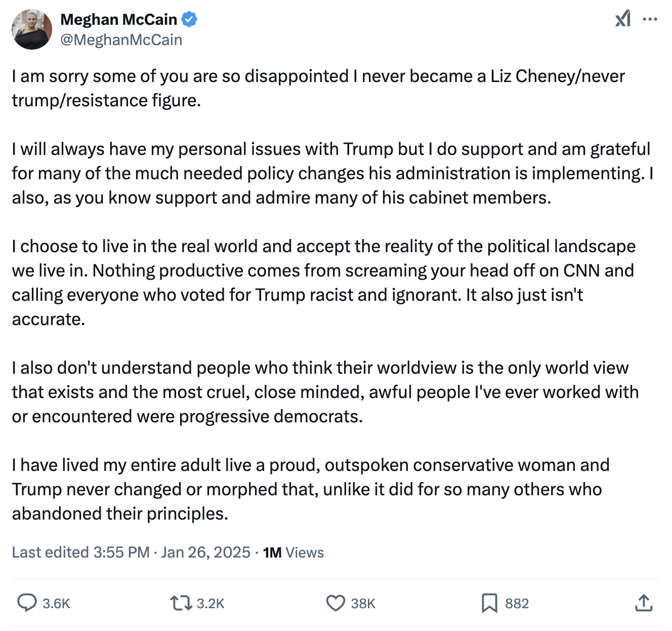
Task: Click the 3.2K reposts count
Action: point(211,603)
